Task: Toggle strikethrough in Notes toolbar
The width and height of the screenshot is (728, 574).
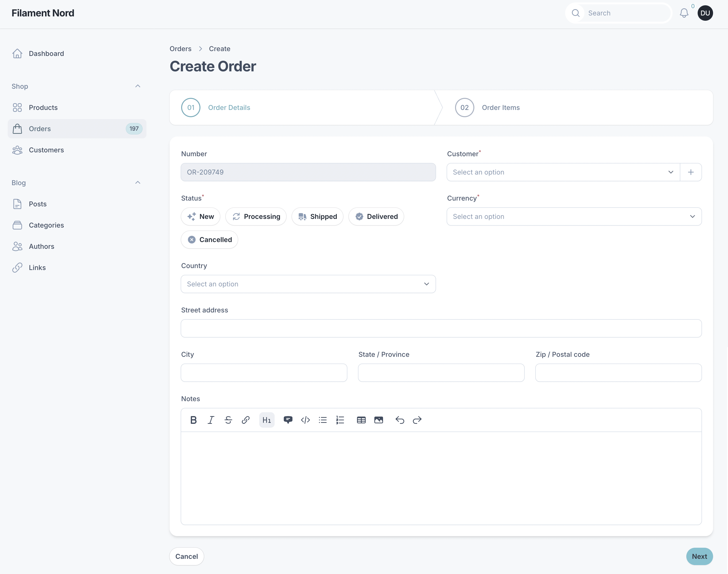Action: (228, 420)
